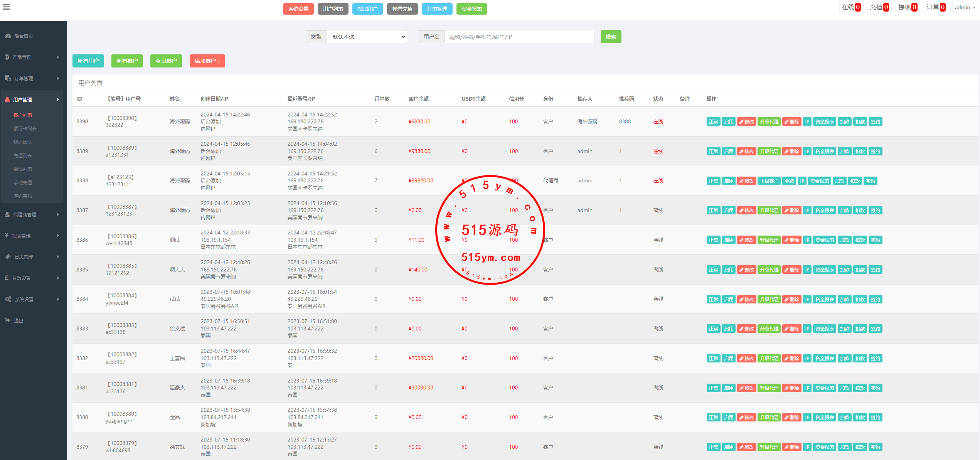Click the bitcoin icon for 产品管理
Screen dimensions: 980x460
[x=7, y=57]
